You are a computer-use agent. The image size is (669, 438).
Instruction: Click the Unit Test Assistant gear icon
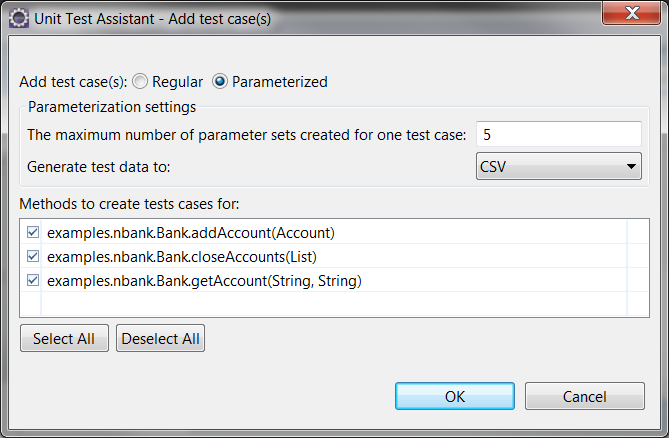point(19,19)
